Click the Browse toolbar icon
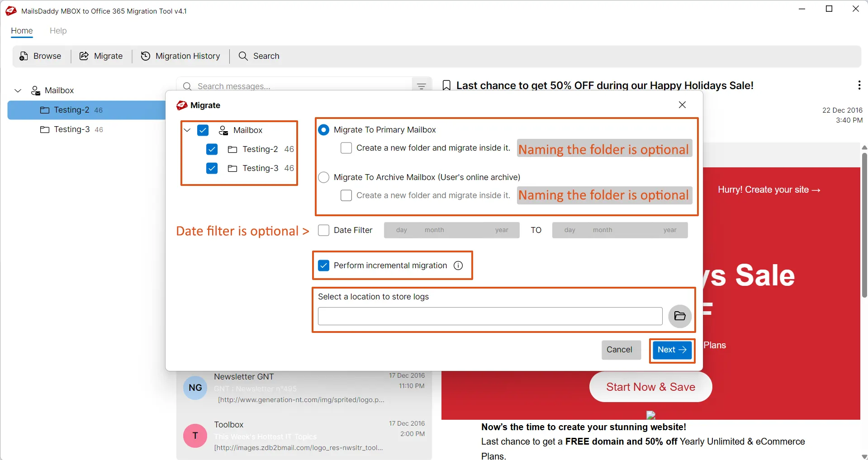The image size is (868, 460). [24, 56]
